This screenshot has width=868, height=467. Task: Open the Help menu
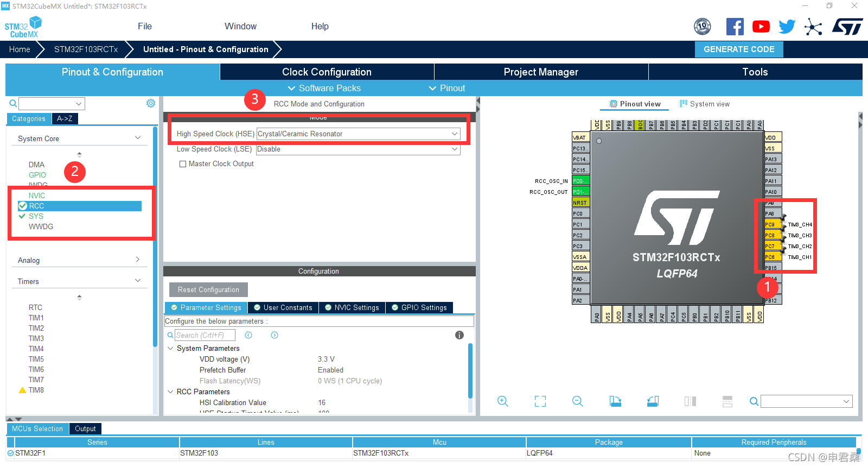click(320, 26)
